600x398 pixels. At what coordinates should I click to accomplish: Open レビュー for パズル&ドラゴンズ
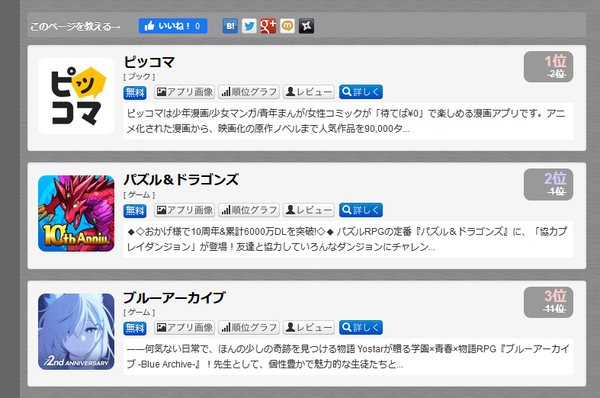coord(309,210)
